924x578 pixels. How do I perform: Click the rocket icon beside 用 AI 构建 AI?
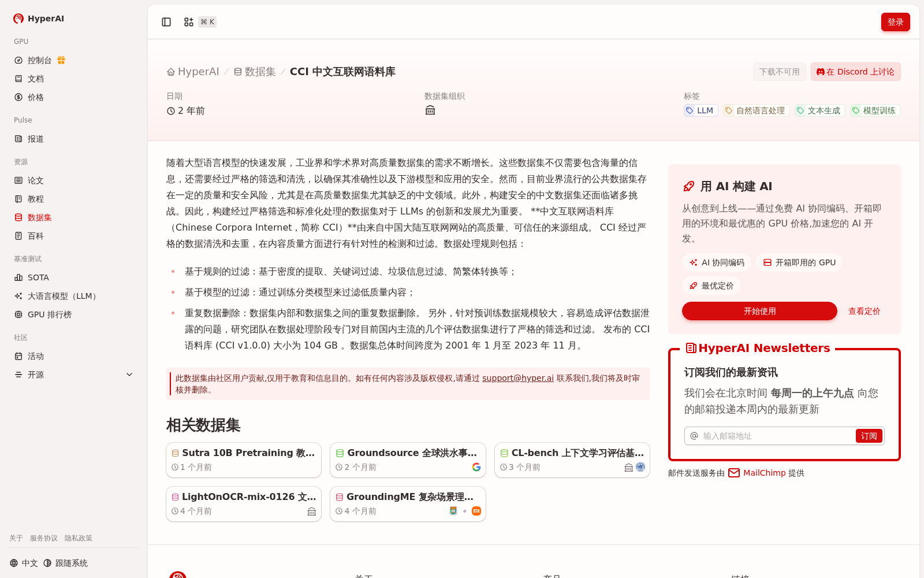pyautogui.click(x=689, y=186)
